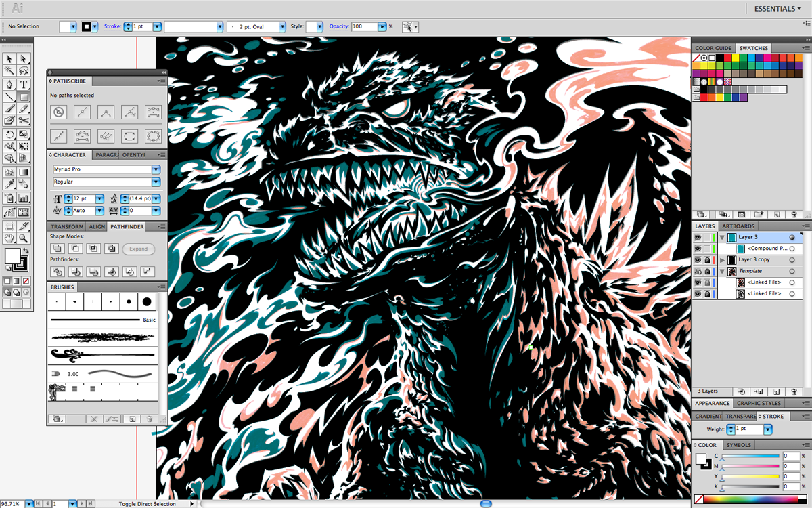Click the Opacity link in control bar
The width and height of the screenshot is (812, 508).
pyautogui.click(x=339, y=26)
